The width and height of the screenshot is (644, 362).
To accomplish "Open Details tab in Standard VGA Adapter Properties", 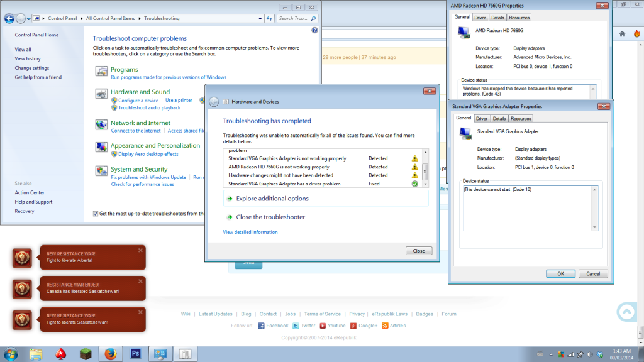I will click(x=499, y=119).
